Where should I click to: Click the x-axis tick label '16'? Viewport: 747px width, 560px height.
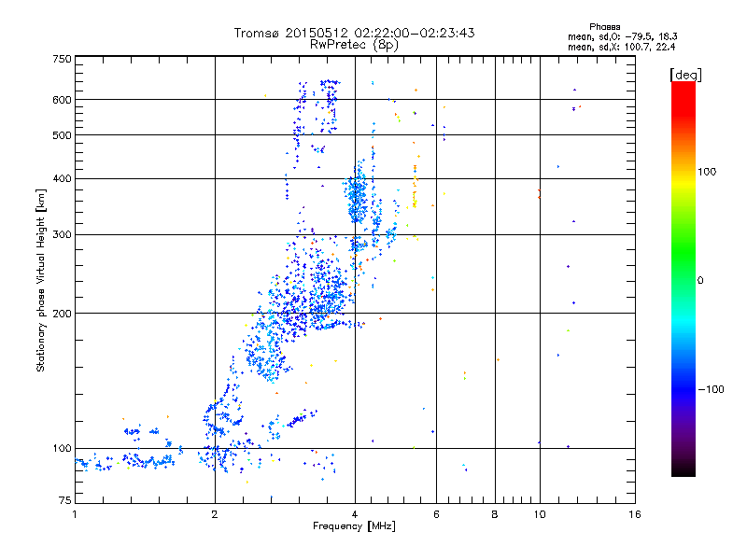635,514
